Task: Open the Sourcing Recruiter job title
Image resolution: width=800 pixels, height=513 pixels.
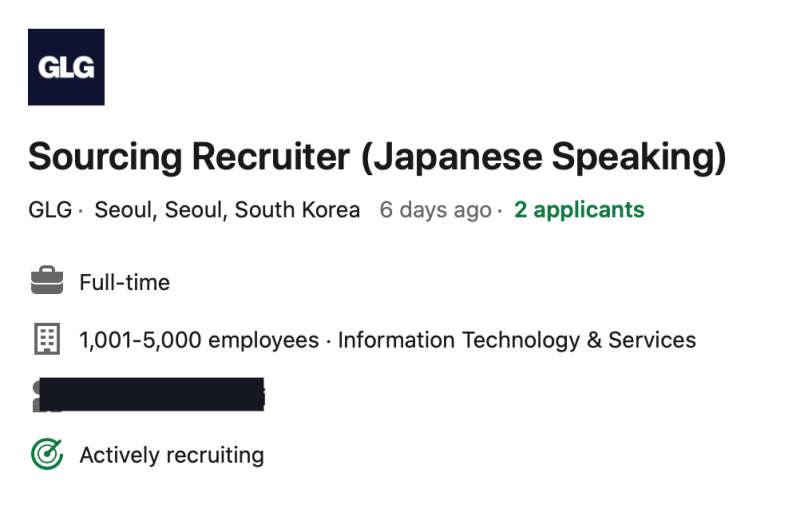Action: pyautogui.click(x=376, y=156)
